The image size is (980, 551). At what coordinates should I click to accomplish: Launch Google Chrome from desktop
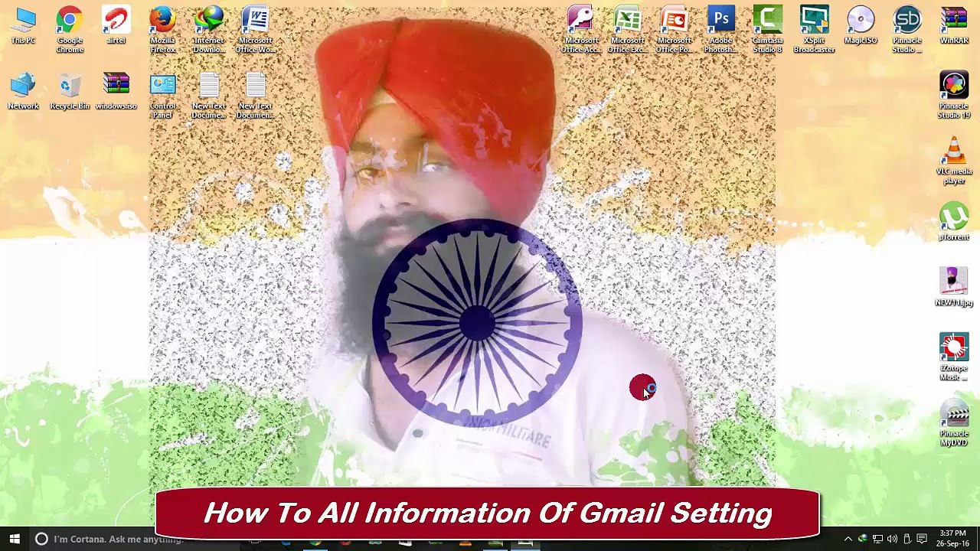(x=70, y=29)
